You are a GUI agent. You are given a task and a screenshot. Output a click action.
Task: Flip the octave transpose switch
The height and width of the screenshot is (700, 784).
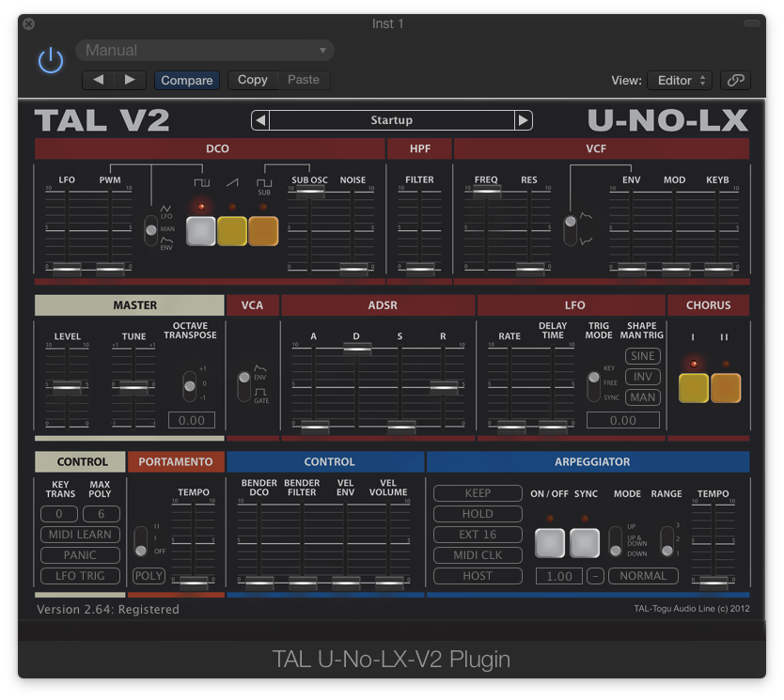click(x=190, y=386)
